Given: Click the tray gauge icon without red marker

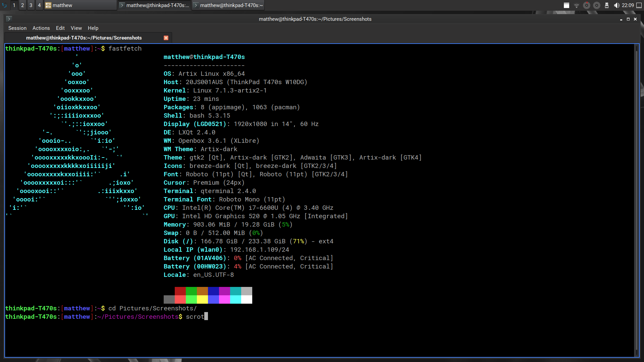Looking at the screenshot, I should pyautogui.click(x=597, y=5).
